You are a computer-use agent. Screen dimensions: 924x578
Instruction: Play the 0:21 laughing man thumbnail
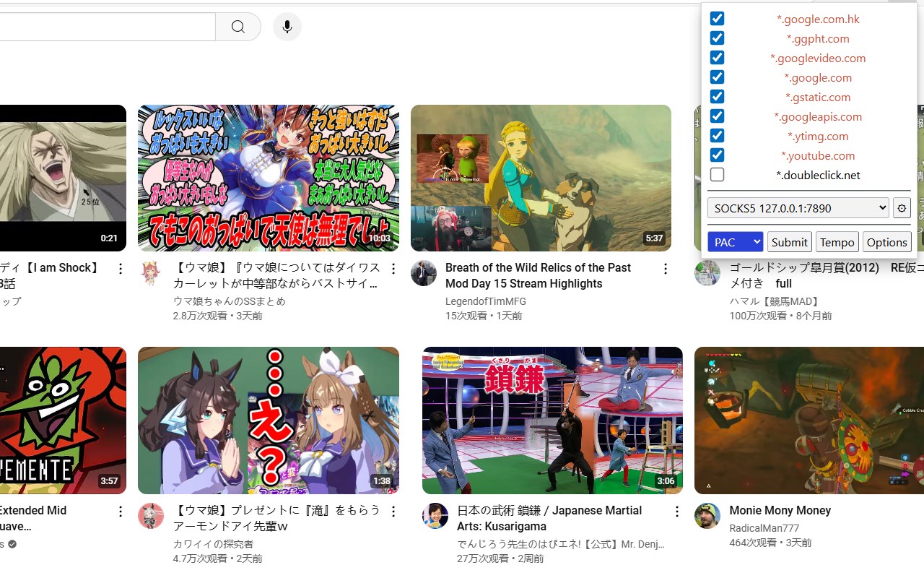coord(63,178)
